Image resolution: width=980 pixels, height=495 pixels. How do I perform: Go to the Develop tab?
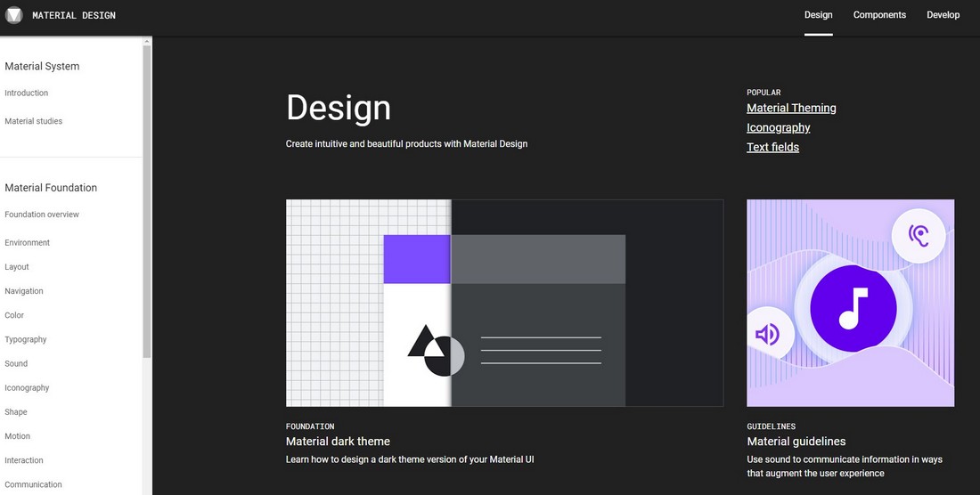(943, 15)
